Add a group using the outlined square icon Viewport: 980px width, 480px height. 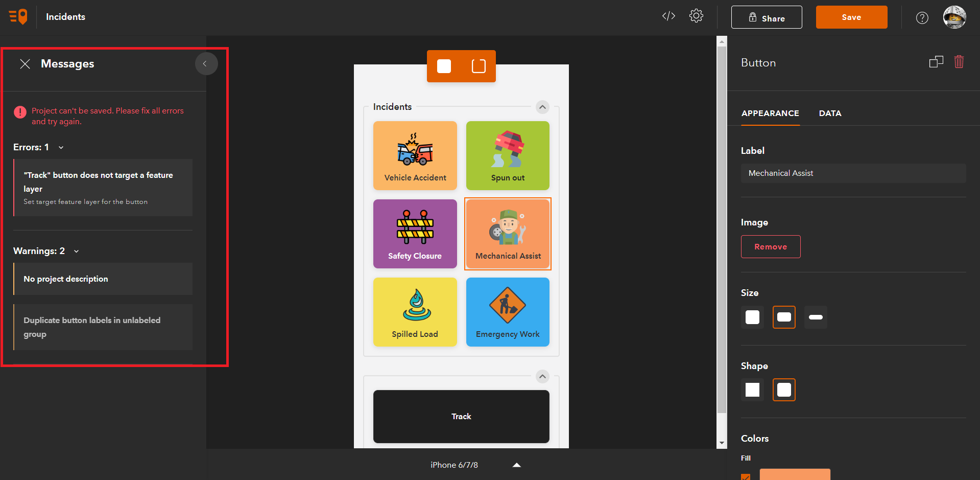[x=478, y=66]
